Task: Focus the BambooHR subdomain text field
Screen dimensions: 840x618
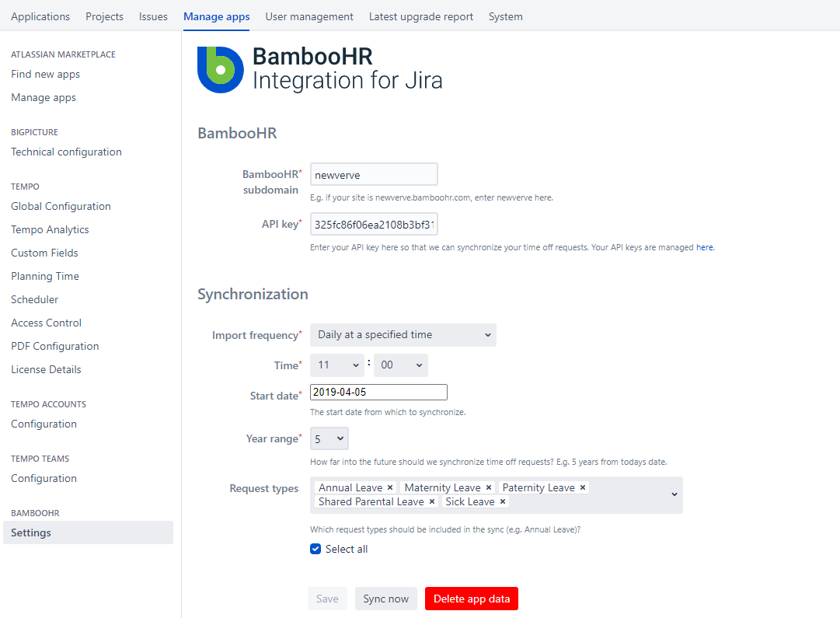Action: 374,175
